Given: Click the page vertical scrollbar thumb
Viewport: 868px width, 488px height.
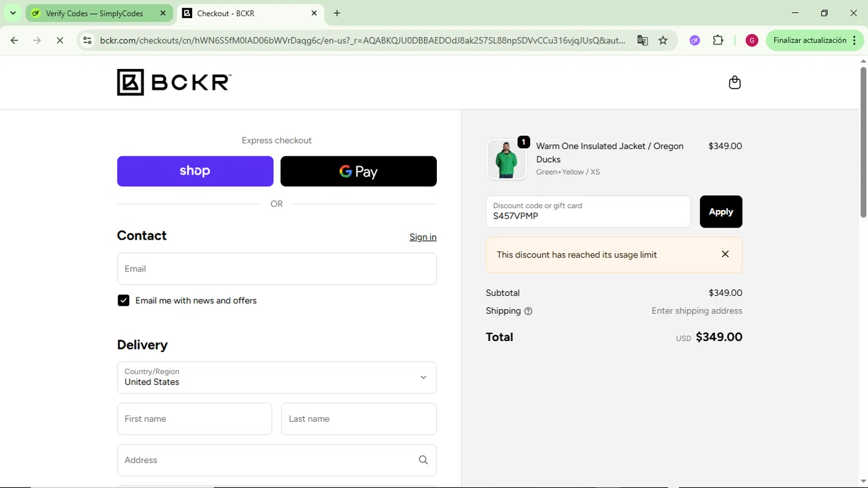Looking at the screenshot, I should (863, 142).
